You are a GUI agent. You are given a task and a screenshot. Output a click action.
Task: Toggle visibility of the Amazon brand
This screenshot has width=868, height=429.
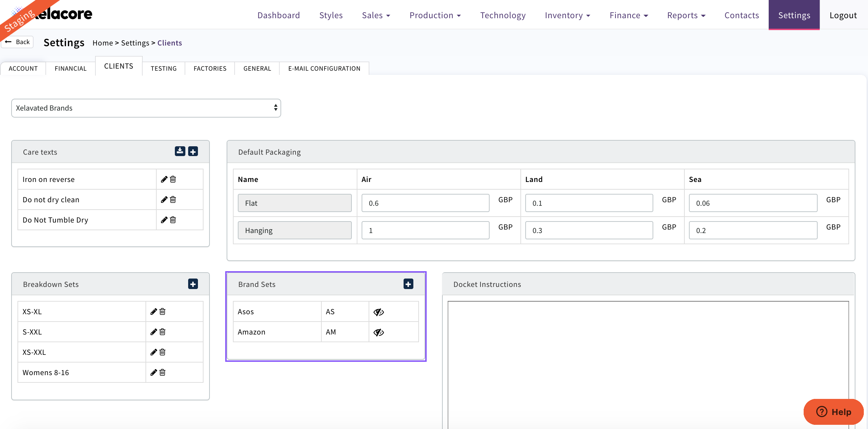(378, 332)
